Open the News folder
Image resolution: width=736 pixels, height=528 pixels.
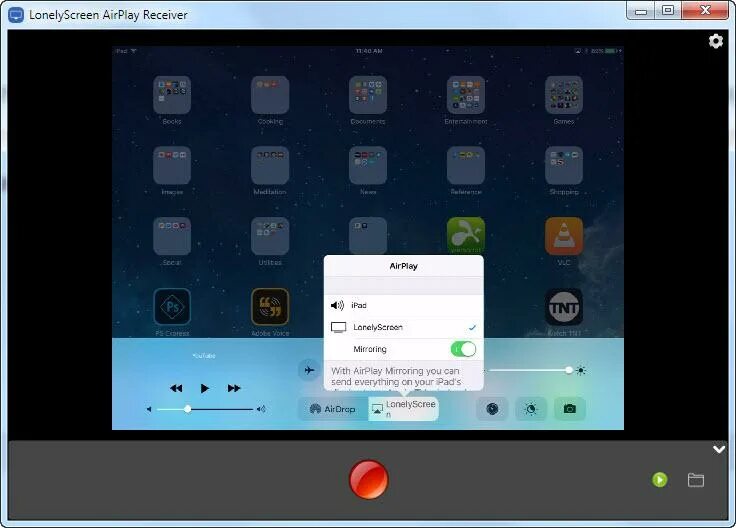(368, 165)
